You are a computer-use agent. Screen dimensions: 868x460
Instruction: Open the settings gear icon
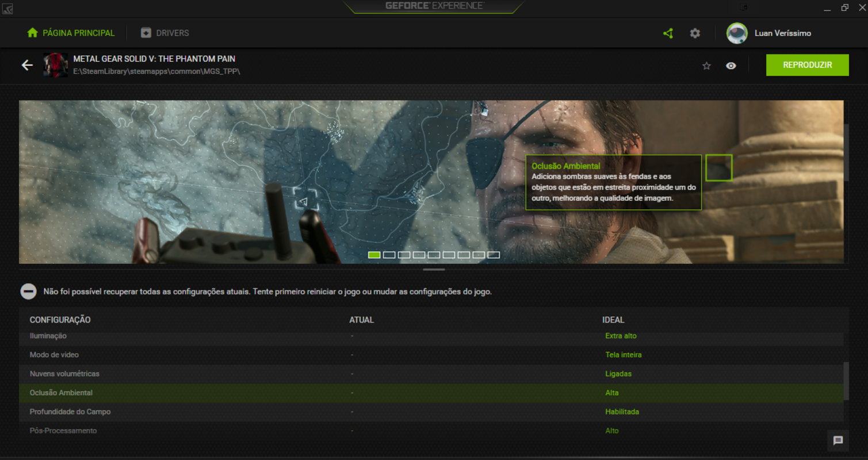695,33
